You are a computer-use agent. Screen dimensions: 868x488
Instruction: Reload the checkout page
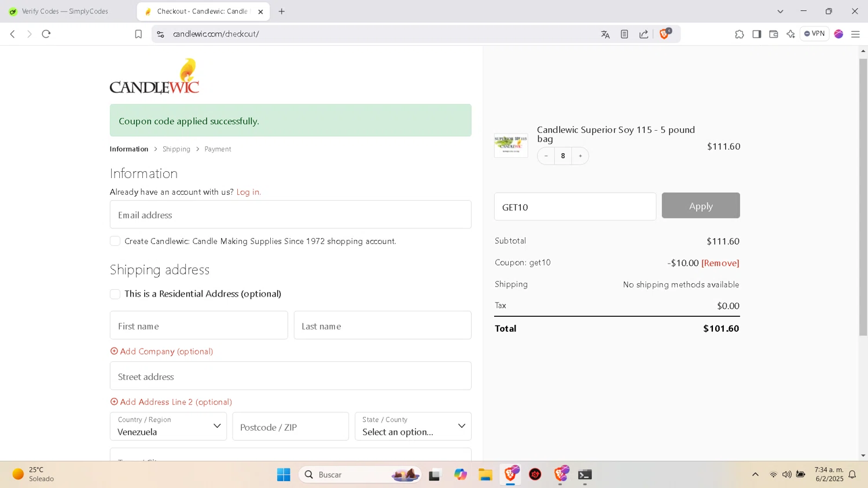46,34
